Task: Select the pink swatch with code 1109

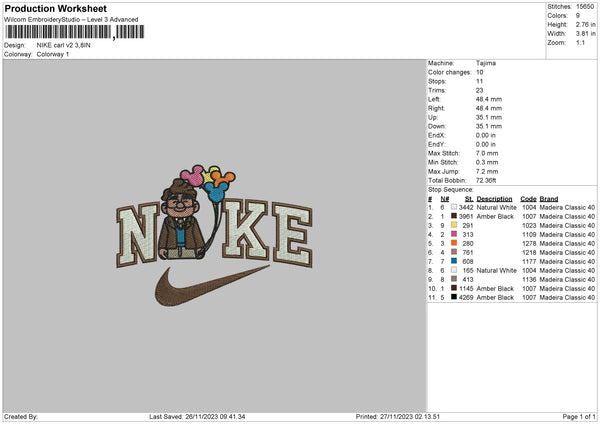Action: click(x=454, y=234)
